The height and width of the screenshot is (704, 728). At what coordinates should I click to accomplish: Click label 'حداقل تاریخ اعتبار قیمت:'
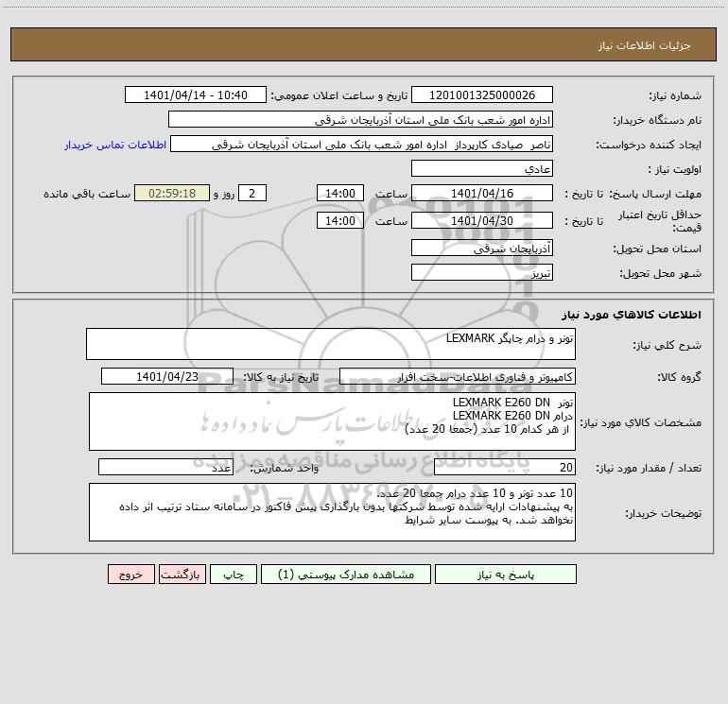pos(660,221)
